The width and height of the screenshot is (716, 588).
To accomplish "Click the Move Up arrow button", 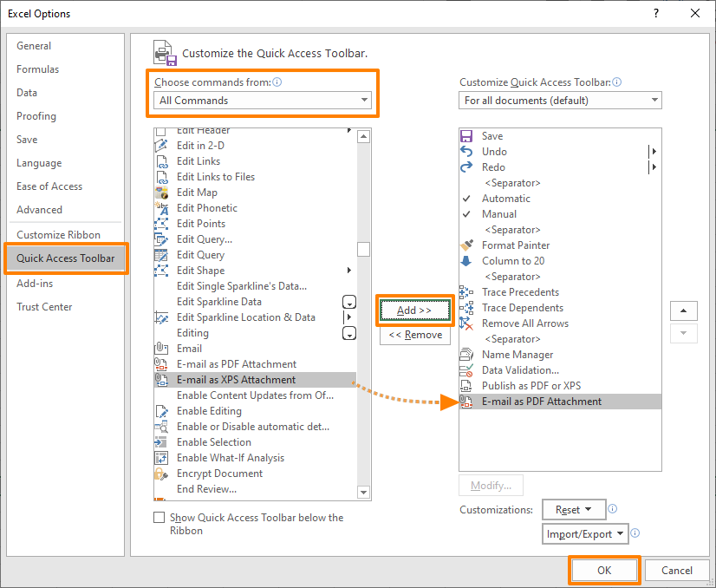I will pos(684,311).
